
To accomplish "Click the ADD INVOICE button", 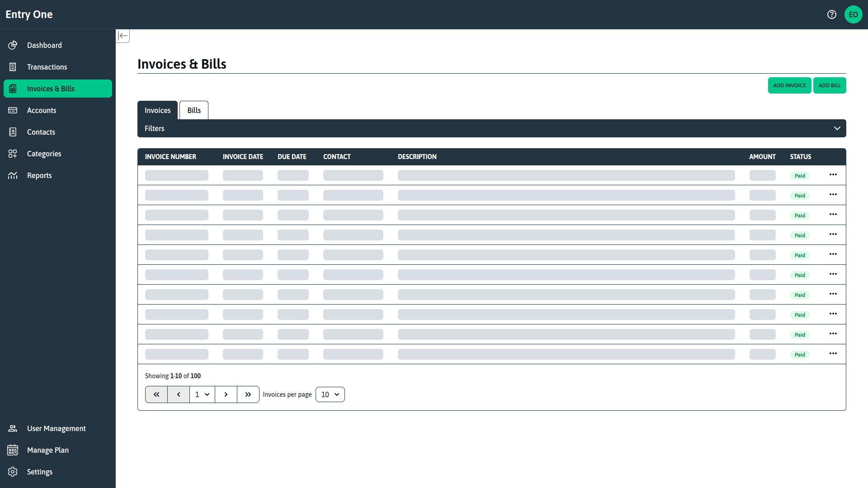I will pos(789,85).
